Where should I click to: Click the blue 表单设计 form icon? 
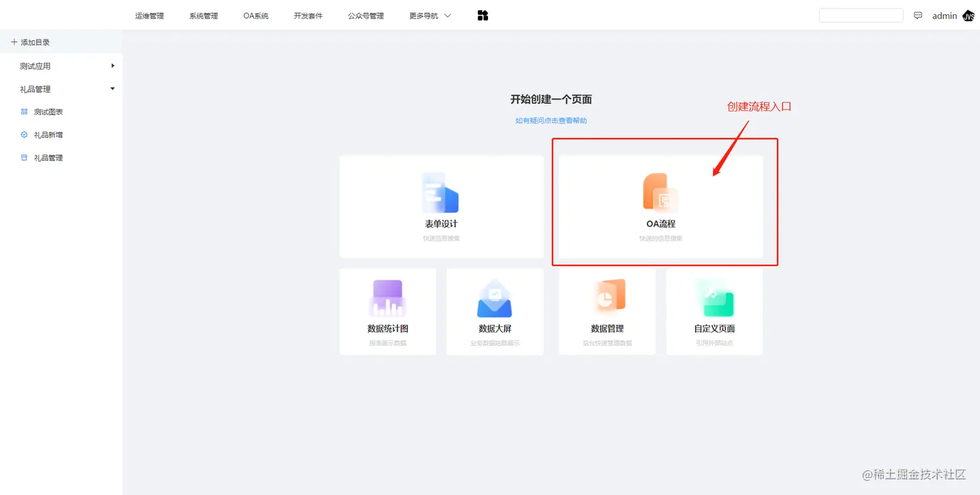pyautogui.click(x=441, y=193)
